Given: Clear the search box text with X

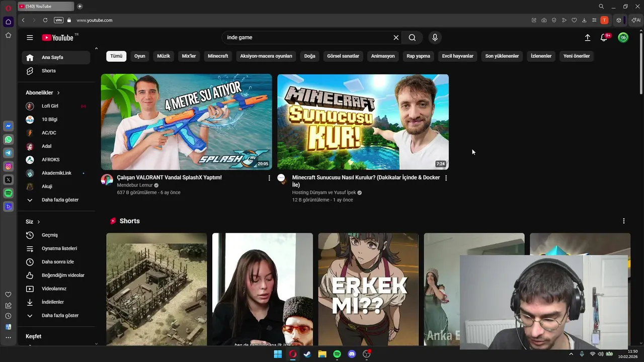Looking at the screenshot, I should coord(396,38).
